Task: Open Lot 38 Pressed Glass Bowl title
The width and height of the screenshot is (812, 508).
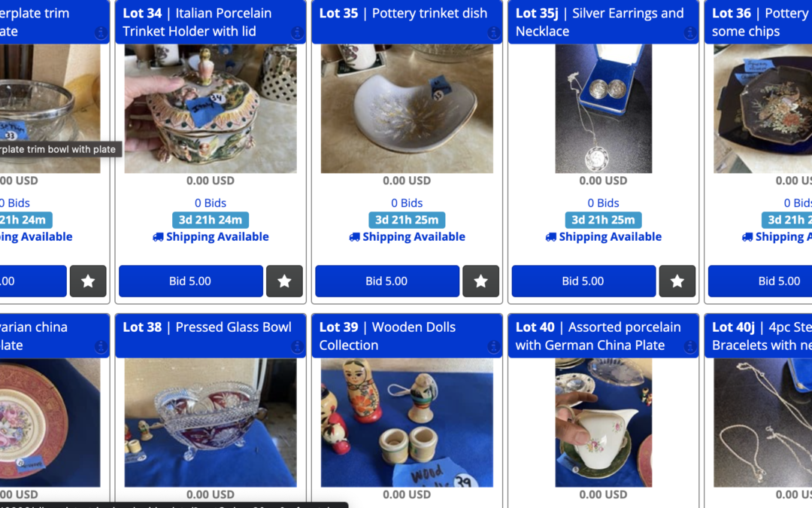Action: click(x=208, y=327)
